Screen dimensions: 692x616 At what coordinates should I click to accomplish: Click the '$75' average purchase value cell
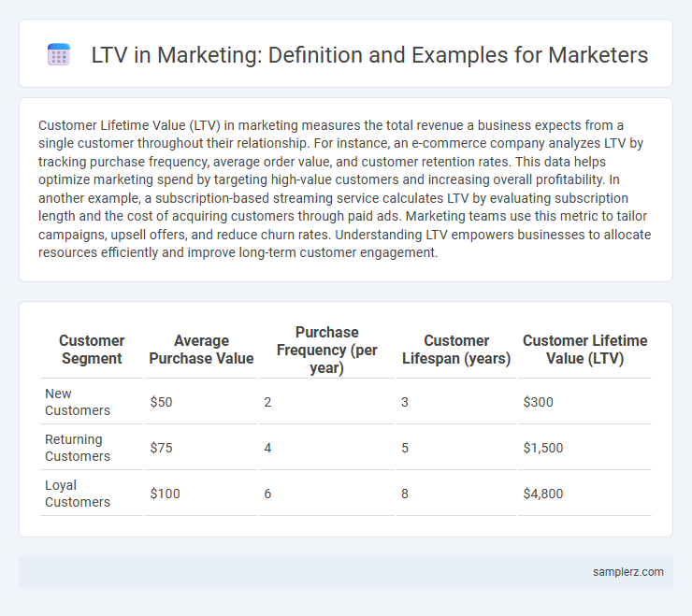161,448
